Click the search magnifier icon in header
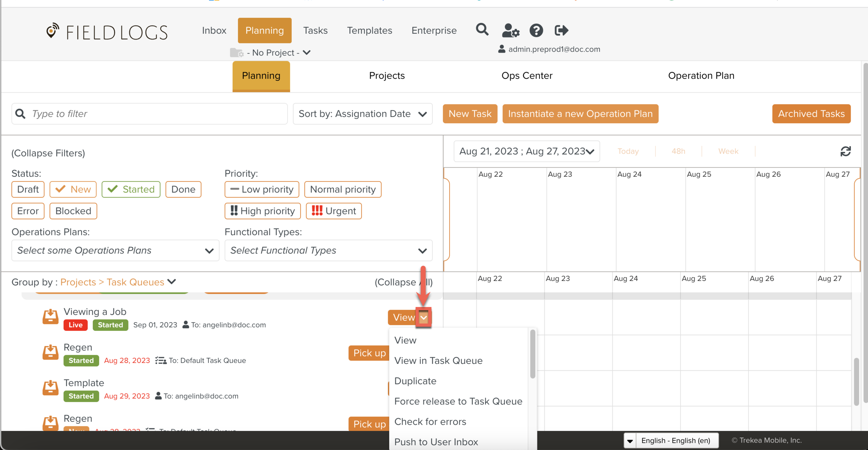Viewport: 868px width, 450px height. [482, 30]
